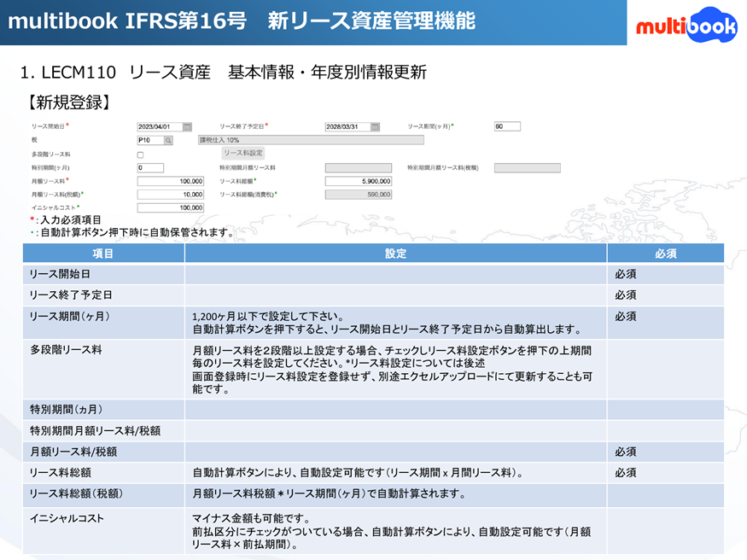Click the tax code search magnifier icon
The height and width of the screenshot is (560, 747).
[x=168, y=141]
